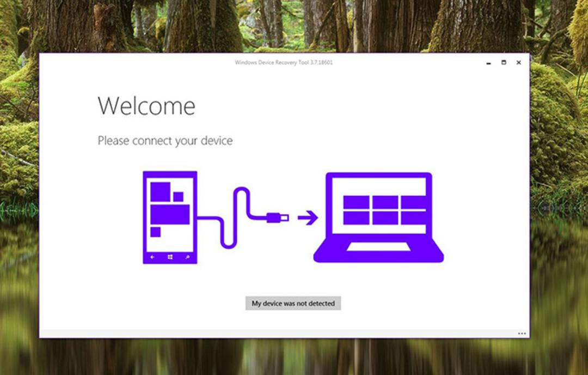Click the top-left tile on the laptop screen

pos(356,202)
